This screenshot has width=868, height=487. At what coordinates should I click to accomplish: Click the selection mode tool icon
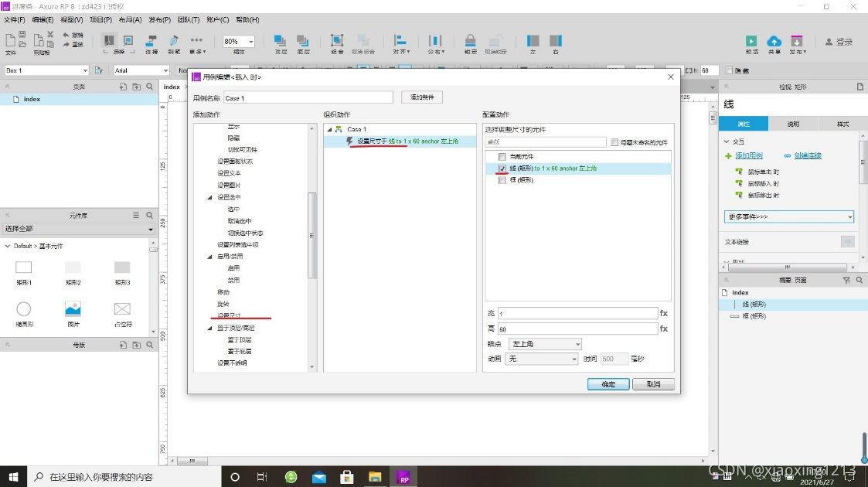tap(109, 40)
